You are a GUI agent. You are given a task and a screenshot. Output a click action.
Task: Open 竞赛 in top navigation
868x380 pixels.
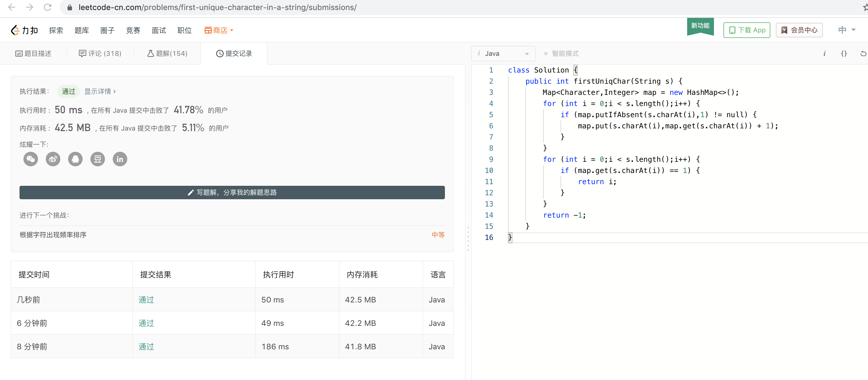click(133, 30)
